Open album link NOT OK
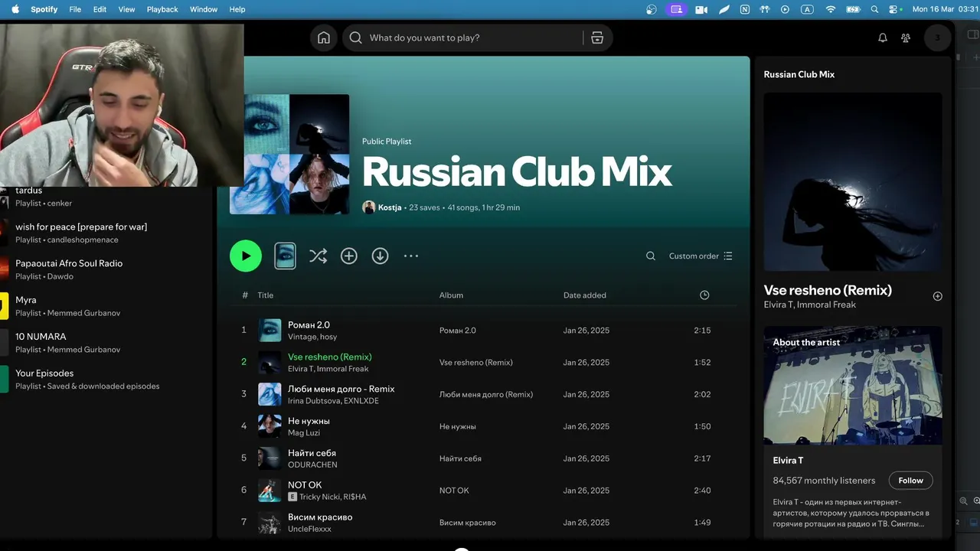The height and width of the screenshot is (551, 980). tap(454, 491)
